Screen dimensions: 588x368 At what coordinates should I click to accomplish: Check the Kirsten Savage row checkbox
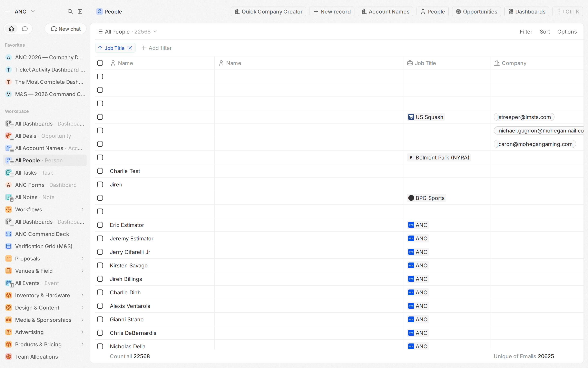tap(100, 265)
